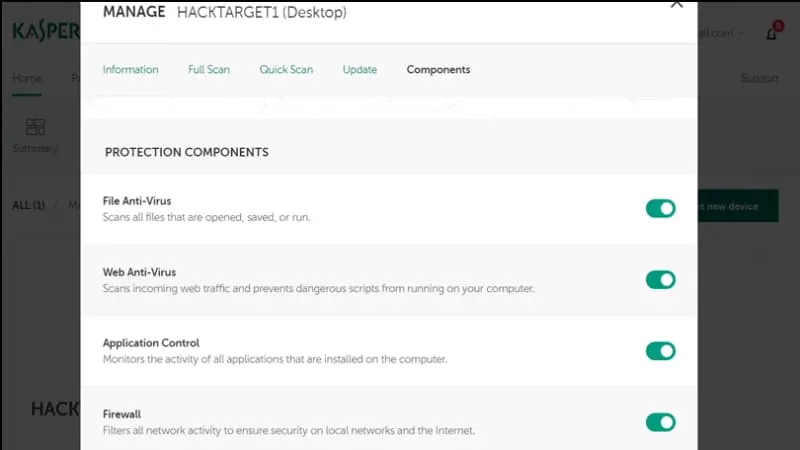This screenshot has width=800, height=450.
Task: Switch off the Firewall toggle
Action: (661, 422)
